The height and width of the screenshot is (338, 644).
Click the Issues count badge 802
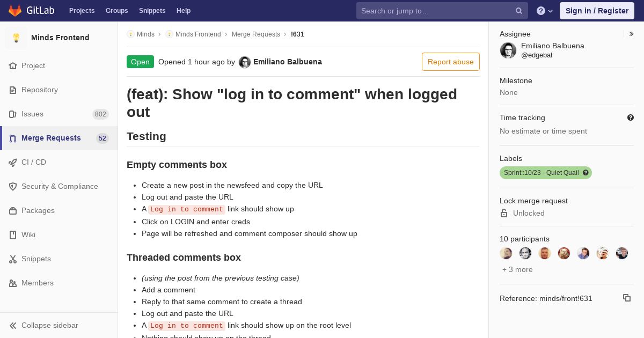click(x=100, y=114)
